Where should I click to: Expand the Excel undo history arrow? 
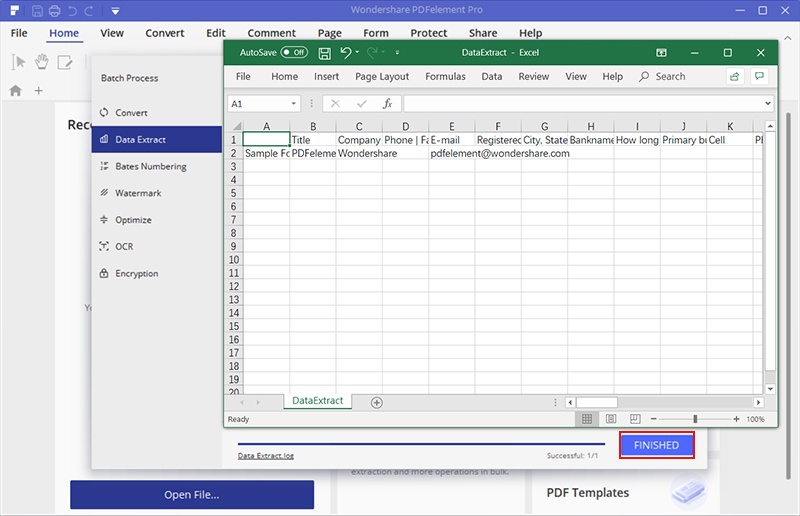(x=357, y=52)
